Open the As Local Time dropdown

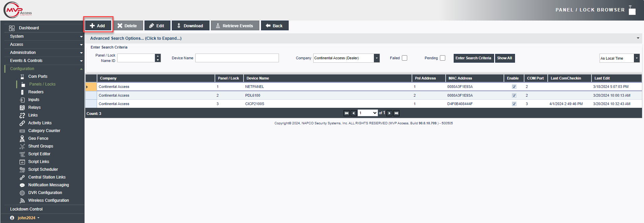pos(636,58)
